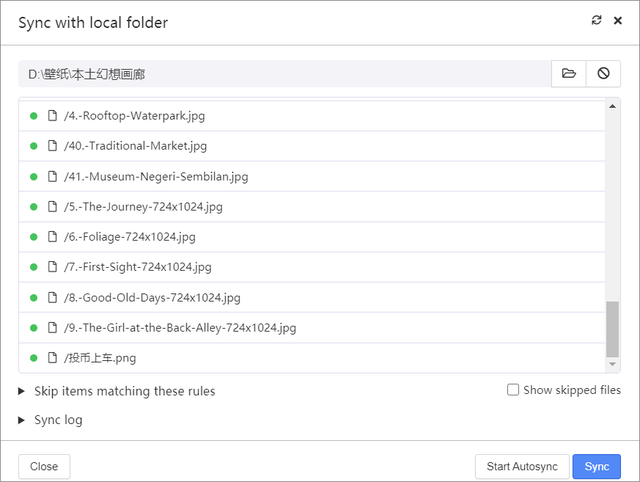Image resolution: width=640 pixels, height=482 pixels.
Task: Click green status dot for 投币上车.png
Action: click(34, 358)
